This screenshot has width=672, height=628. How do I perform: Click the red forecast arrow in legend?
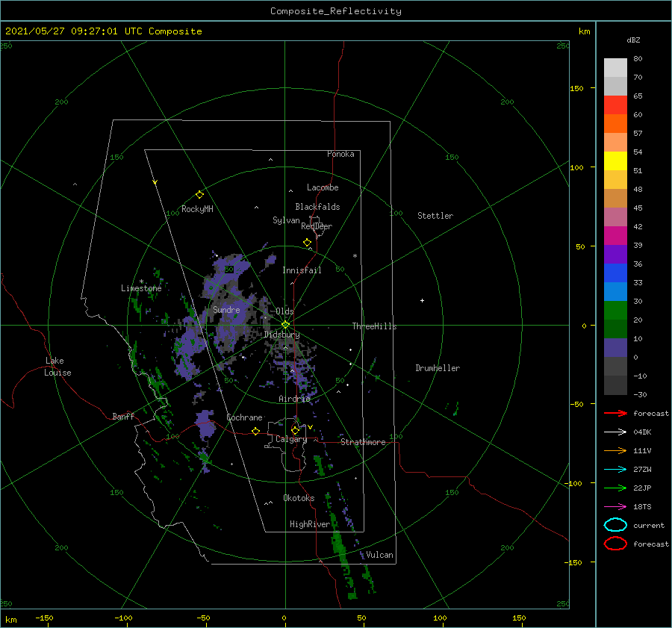[x=615, y=413]
